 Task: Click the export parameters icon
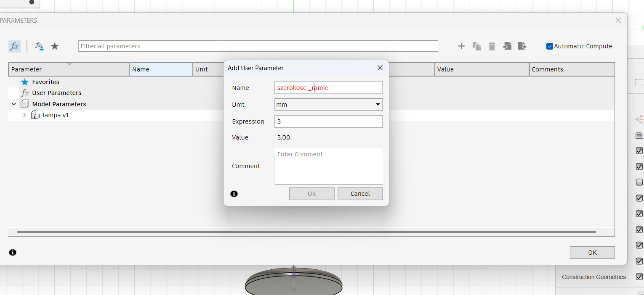click(x=522, y=46)
